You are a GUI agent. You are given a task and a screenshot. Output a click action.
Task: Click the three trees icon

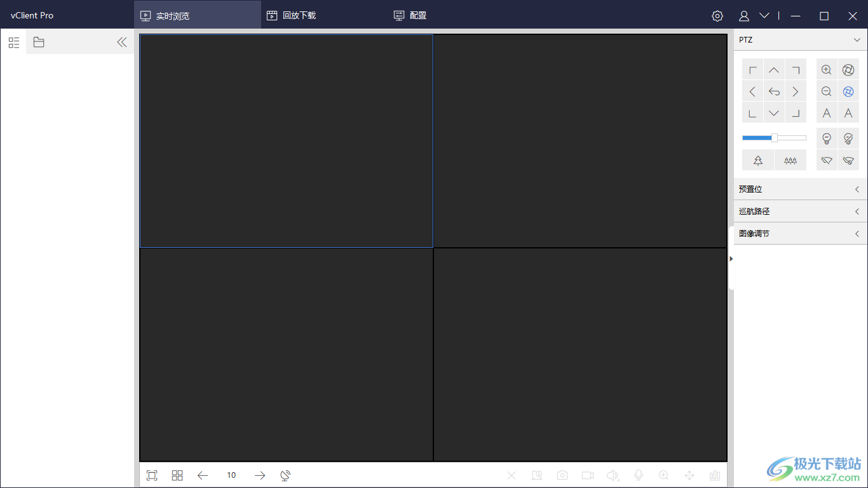point(790,160)
